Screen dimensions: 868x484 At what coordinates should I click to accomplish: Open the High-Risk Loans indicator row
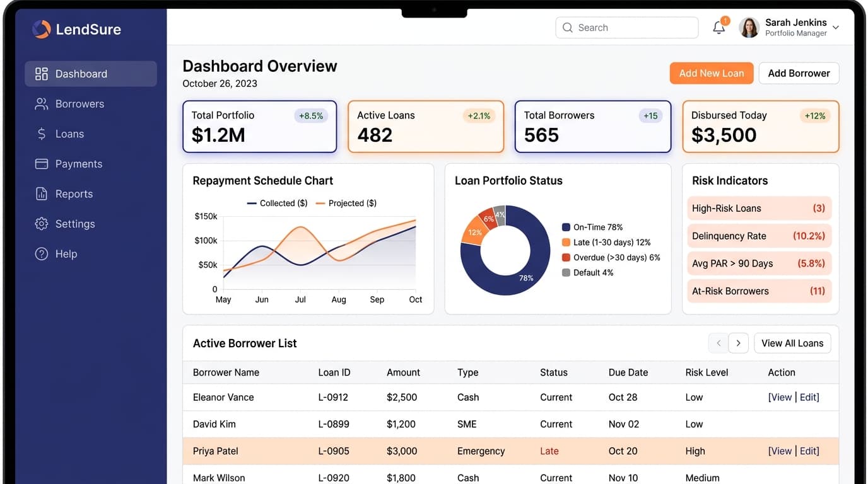[759, 209]
